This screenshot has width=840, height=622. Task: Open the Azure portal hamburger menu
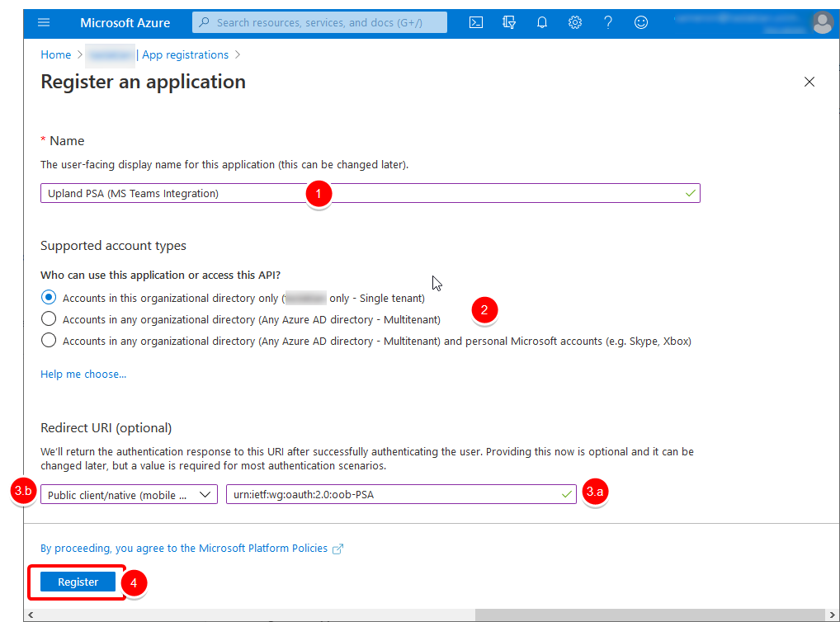(x=44, y=22)
